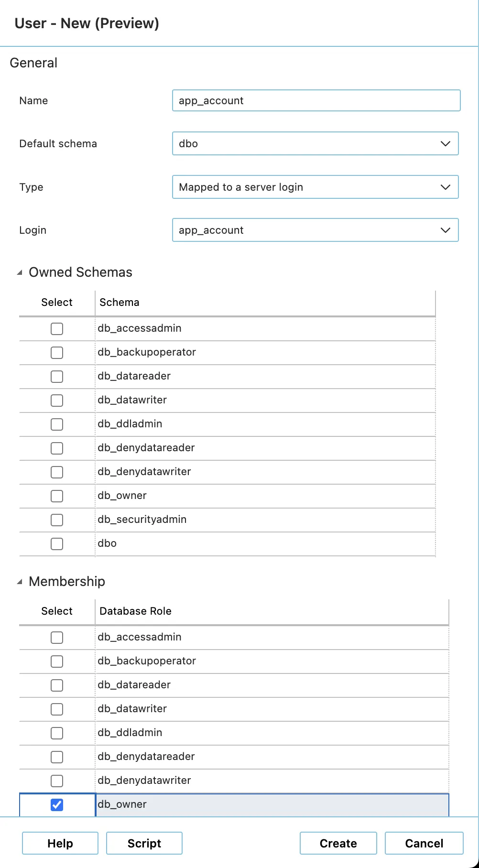This screenshot has height=868, width=479.
Task: Click the Cancel button
Action: (424, 843)
